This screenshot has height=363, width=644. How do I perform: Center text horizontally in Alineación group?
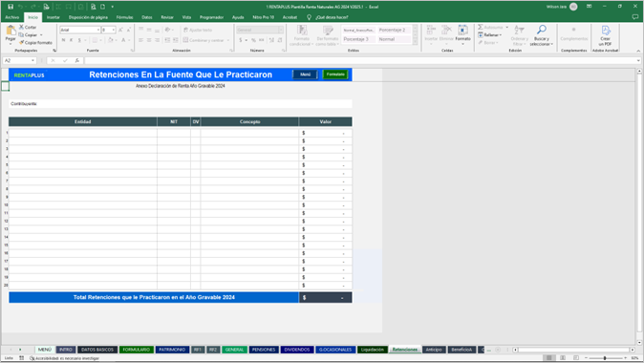(x=149, y=40)
